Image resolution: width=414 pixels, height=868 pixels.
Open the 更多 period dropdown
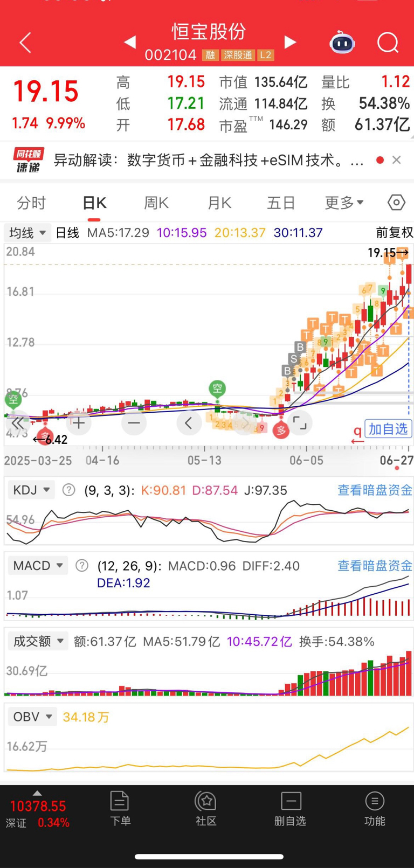click(x=344, y=203)
